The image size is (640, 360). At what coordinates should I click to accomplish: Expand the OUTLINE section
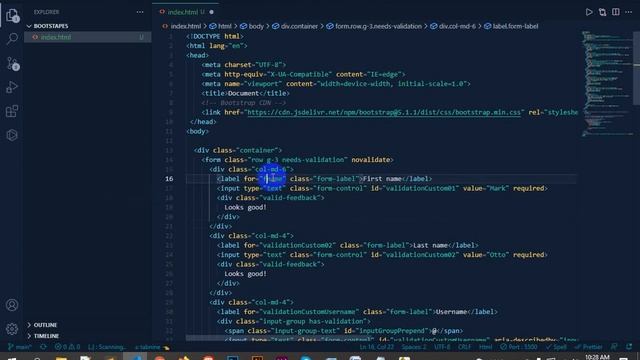click(45, 325)
